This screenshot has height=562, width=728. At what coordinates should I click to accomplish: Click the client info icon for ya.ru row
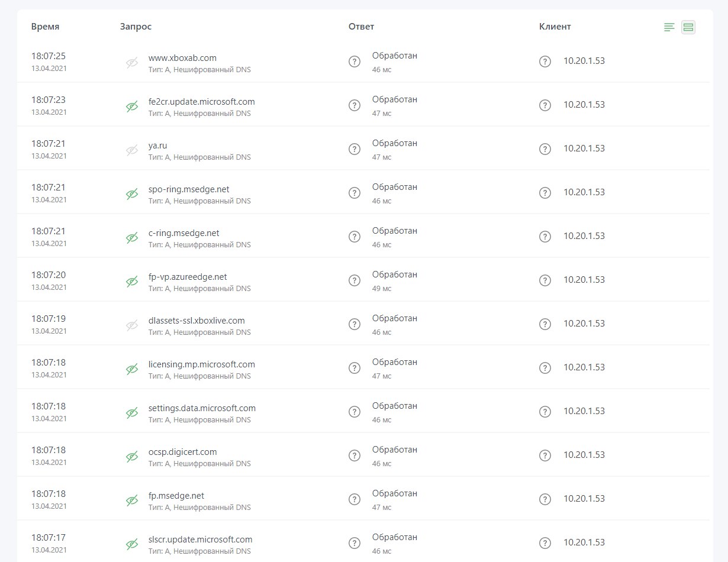[545, 149]
